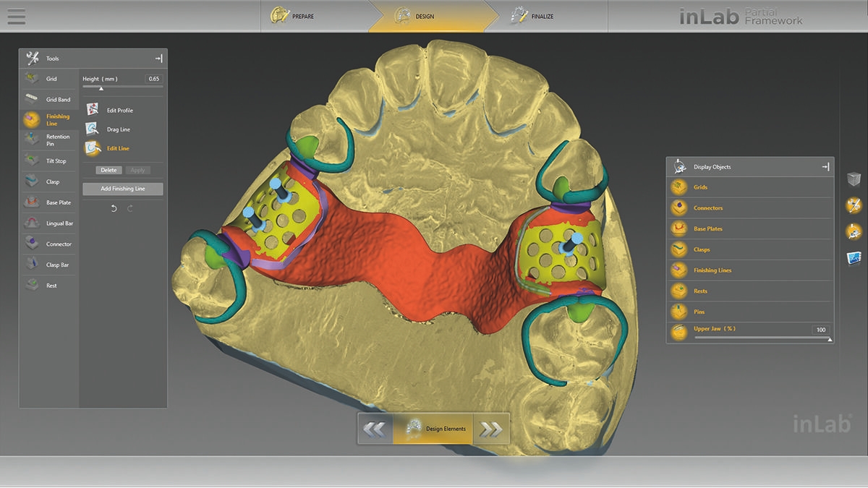The height and width of the screenshot is (488, 868).
Task: Select the Lingual Bar tool icon
Action: click(31, 223)
